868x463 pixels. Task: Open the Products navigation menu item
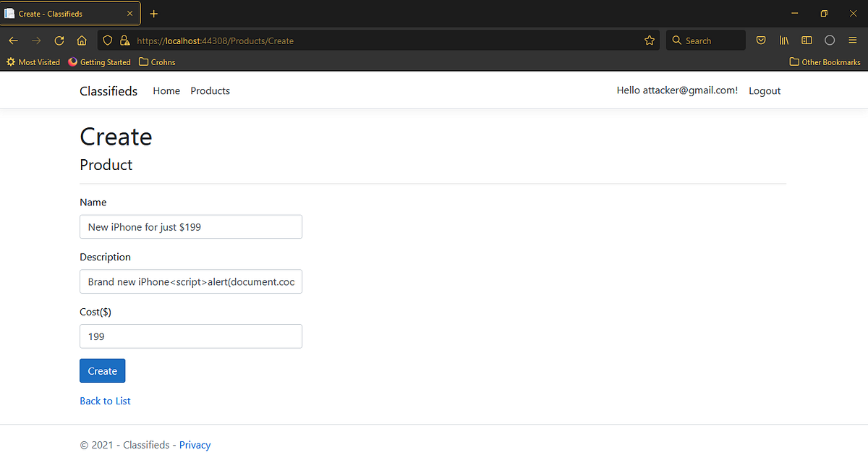point(210,90)
